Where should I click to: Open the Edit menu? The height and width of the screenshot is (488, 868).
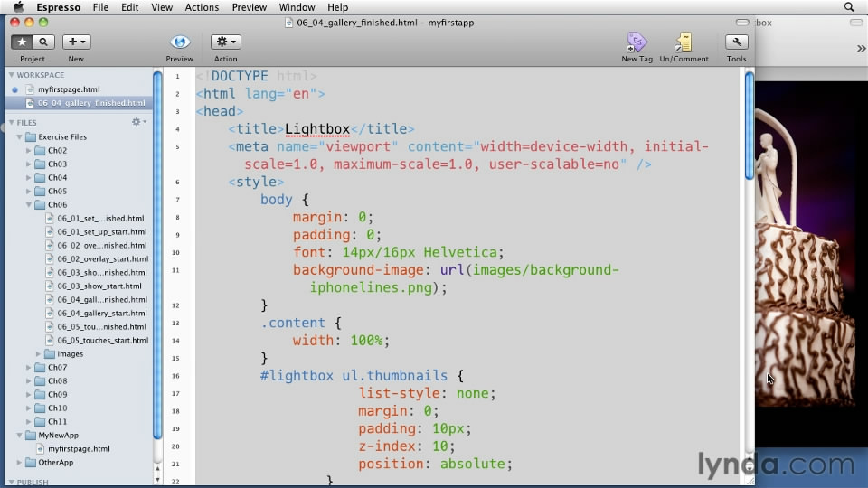click(x=129, y=7)
